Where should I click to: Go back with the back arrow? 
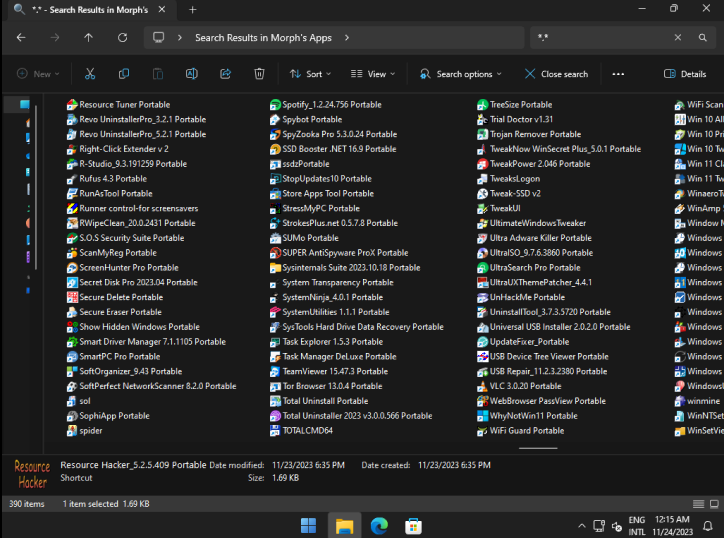tap(21, 37)
